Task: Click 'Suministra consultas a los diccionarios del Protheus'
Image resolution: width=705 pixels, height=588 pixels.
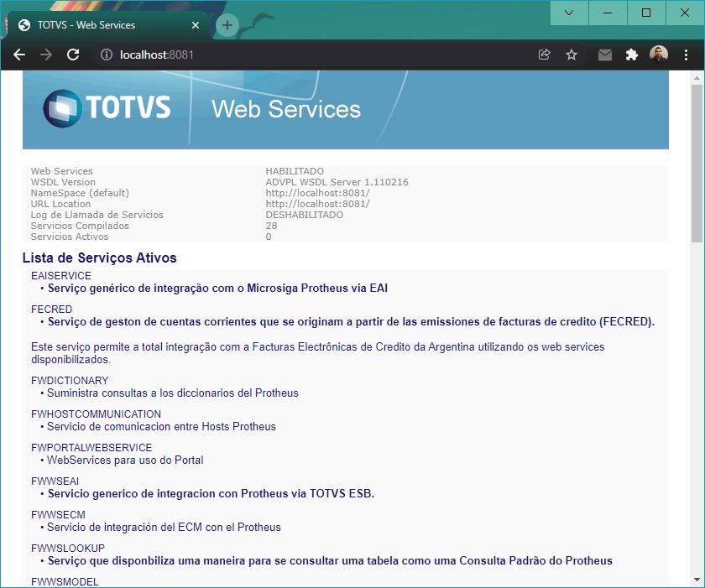Action: pyautogui.click(x=173, y=393)
